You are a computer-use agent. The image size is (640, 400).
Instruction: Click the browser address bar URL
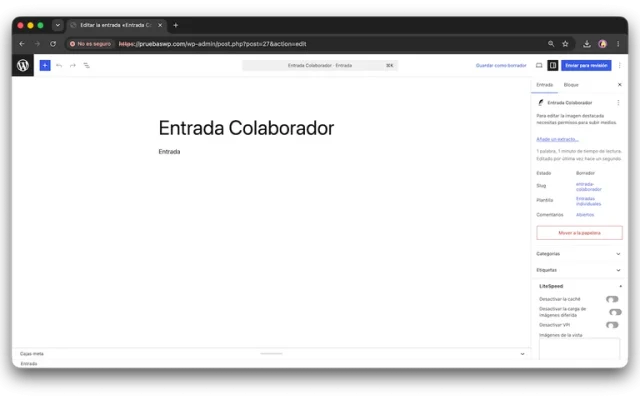point(212,44)
